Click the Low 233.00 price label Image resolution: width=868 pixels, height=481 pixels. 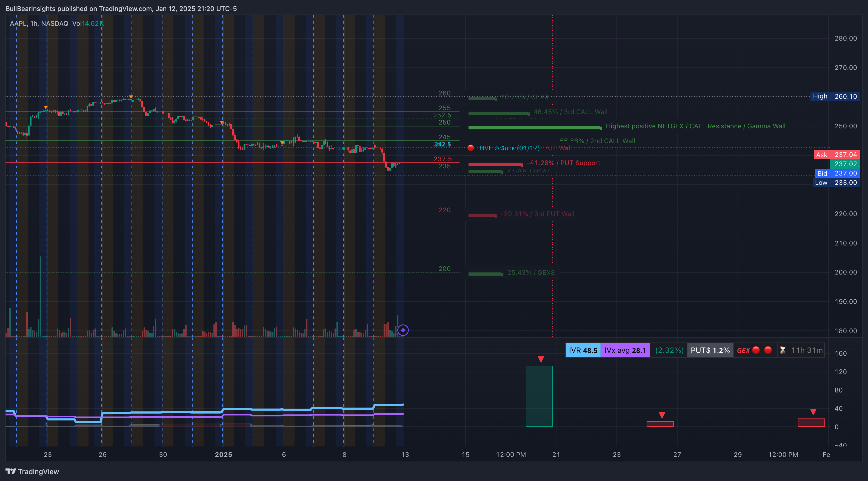pyautogui.click(x=836, y=182)
